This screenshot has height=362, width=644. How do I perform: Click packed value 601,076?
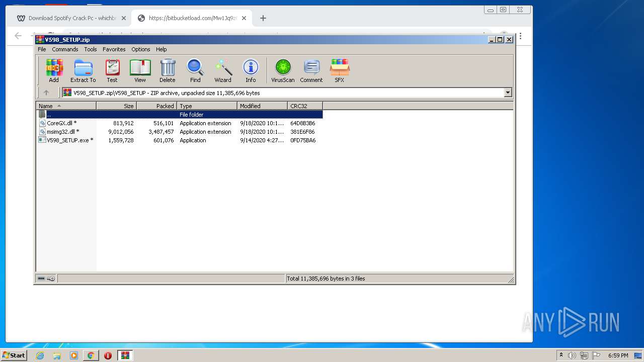(x=164, y=140)
